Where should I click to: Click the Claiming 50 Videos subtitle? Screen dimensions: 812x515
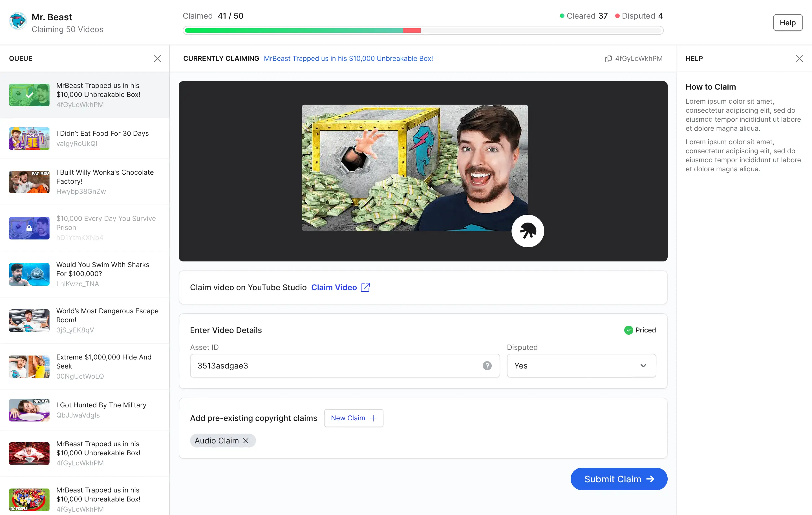click(x=67, y=30)
